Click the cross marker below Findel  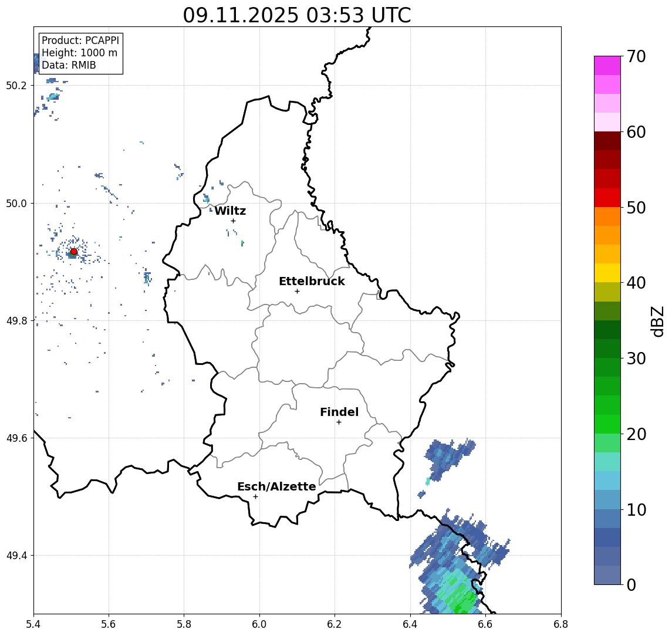pyautogui.click(x=339, y=422)
